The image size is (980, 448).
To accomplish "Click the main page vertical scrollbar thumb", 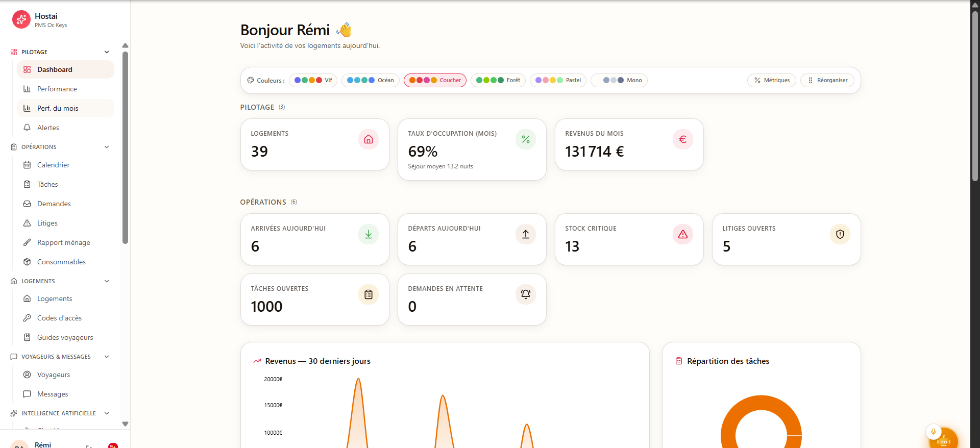I will click(975, 96).
